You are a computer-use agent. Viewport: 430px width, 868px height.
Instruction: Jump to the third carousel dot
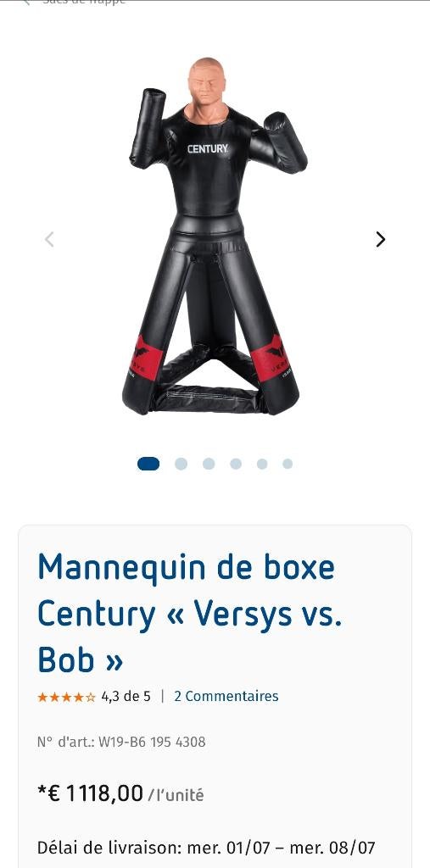tap(209, 464)
